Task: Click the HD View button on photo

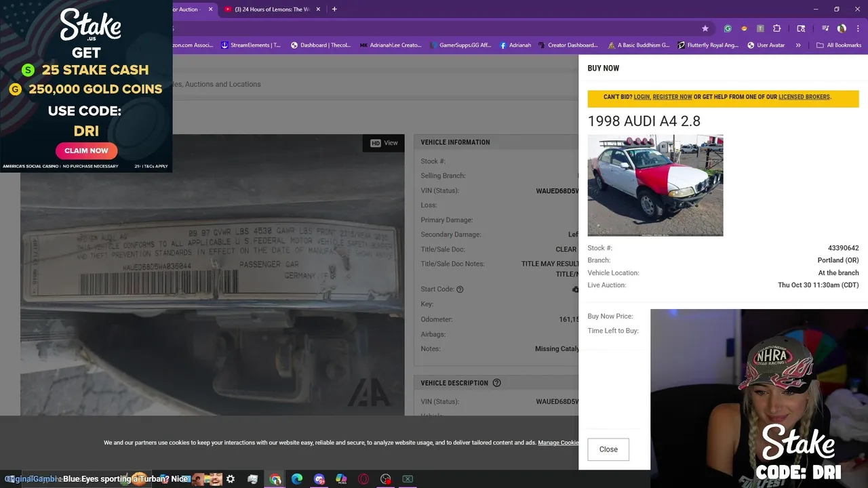Action: pyautogui.click(x=384, y=143)
